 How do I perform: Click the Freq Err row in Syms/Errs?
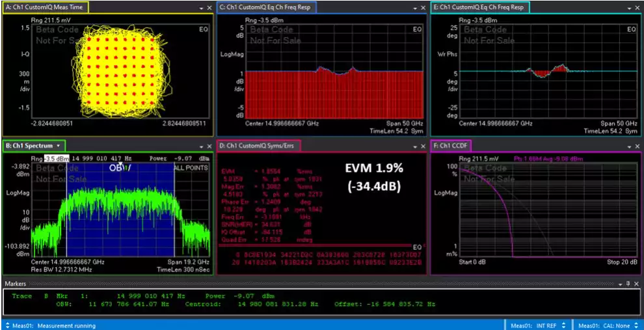point(265,217)
